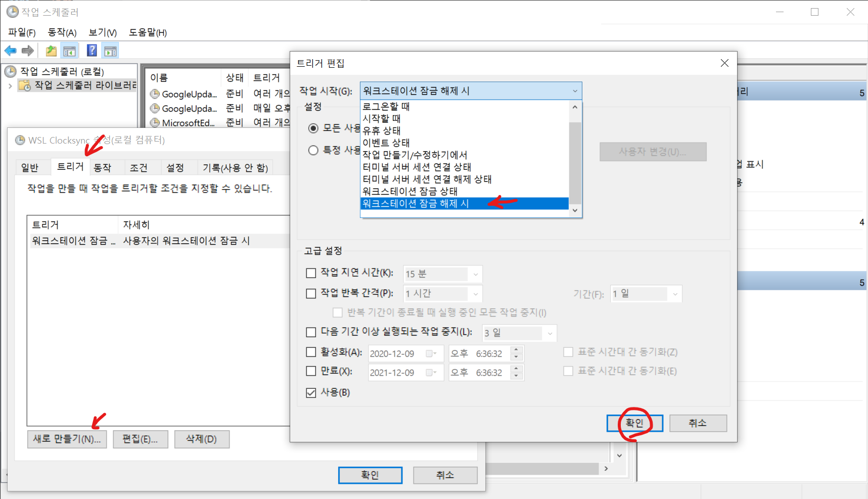
Task: Toggle the Show/Hide Action Pane icon
Action: tap(110, 51)
